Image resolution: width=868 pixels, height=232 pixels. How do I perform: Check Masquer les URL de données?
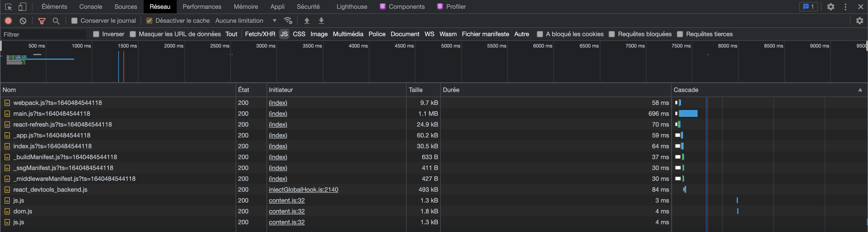(133, 34)
